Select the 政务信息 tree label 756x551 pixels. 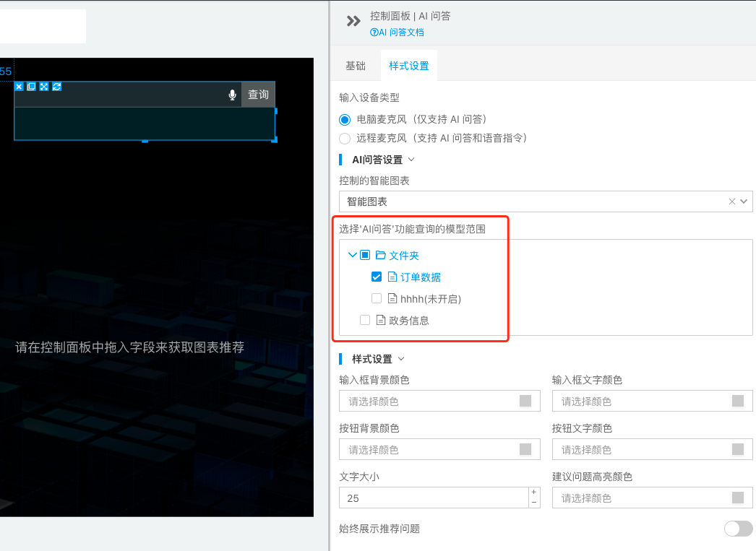pyautogui.click(x=409, y=321)
